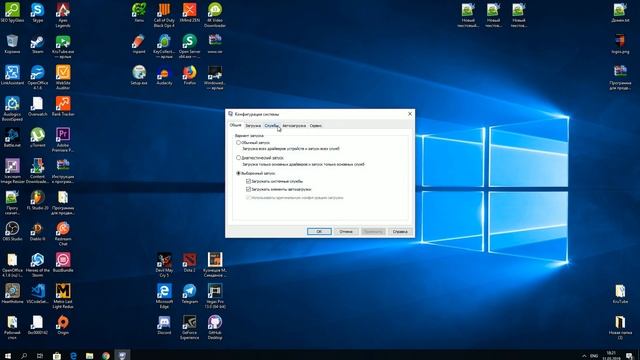Open the Microsoft Edge desktop shortcut
Image resolution: width=640 pixels, height=360 pixels.
click(x=164, y=296)
